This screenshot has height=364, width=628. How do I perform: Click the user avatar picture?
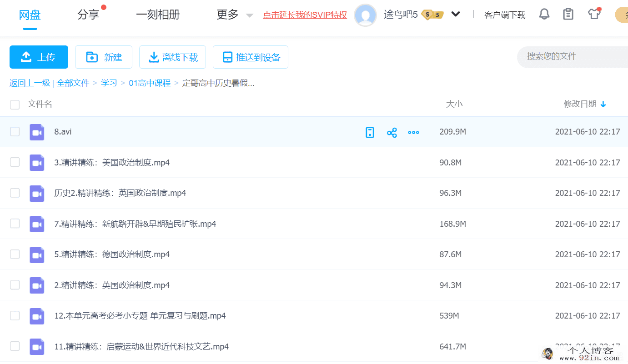tap(365, 15)
